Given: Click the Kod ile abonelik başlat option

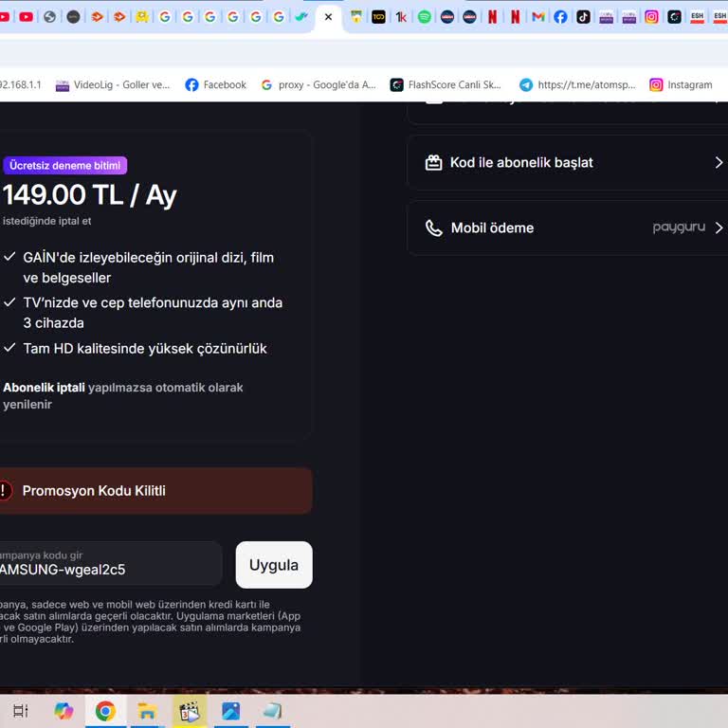Looking at the screenshot, I should (568, 162).
